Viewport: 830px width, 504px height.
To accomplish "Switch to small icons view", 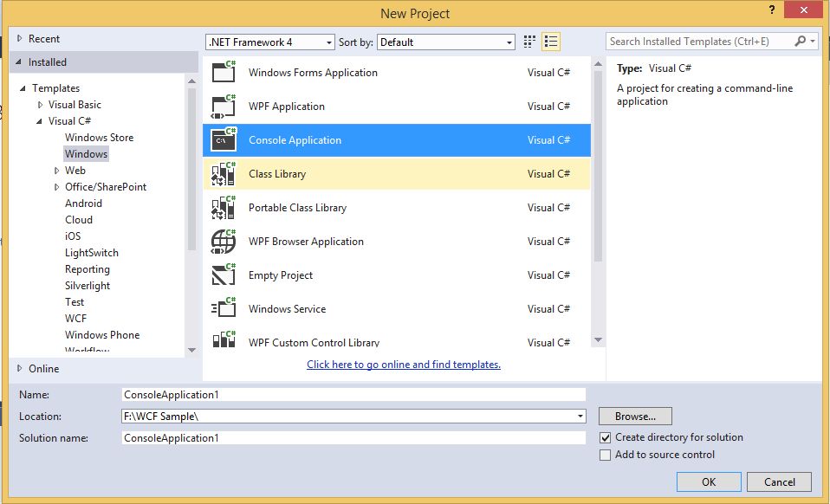I will (529, 42).
